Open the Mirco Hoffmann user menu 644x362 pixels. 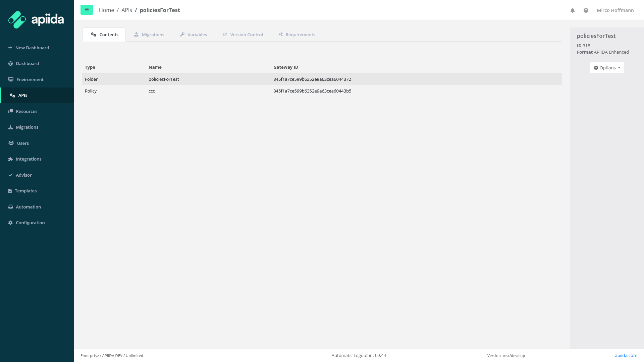click(x=615, y=10)
